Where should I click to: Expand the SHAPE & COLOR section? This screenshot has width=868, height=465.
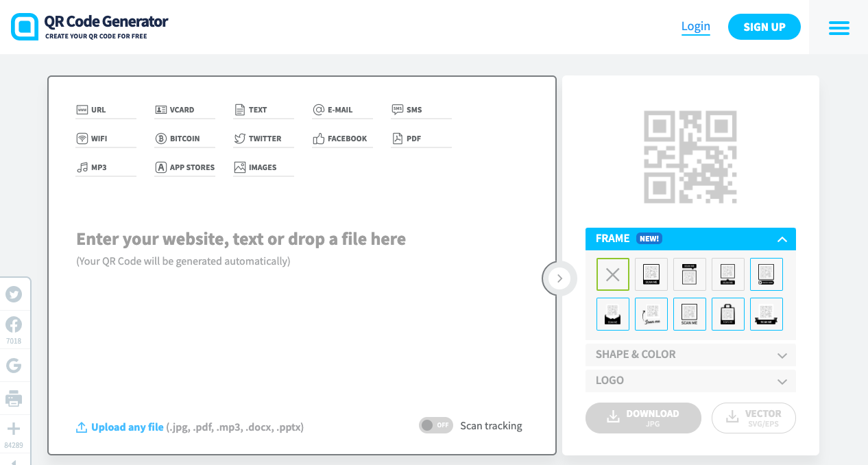(690, 355)
